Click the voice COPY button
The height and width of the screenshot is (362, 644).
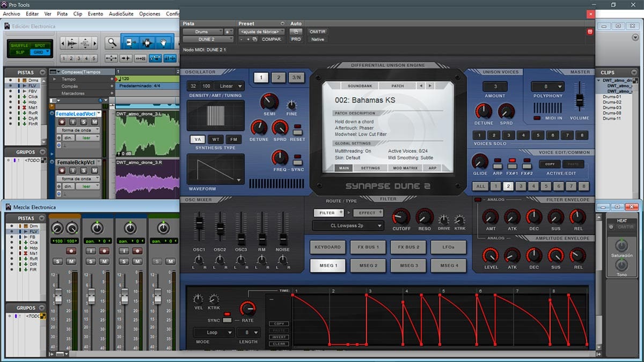pyautogui.click(x=550, y=164)
